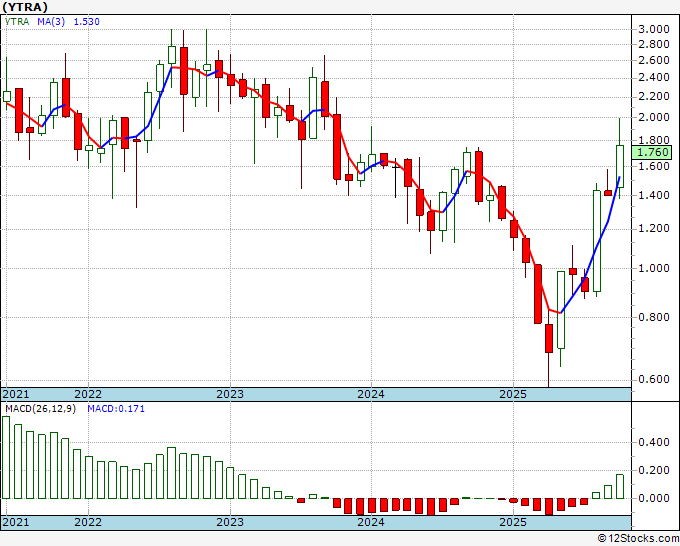Click 2021 on the price chart timeline
680x546 pixels.
pyautogui.click(x=16, y=394)
